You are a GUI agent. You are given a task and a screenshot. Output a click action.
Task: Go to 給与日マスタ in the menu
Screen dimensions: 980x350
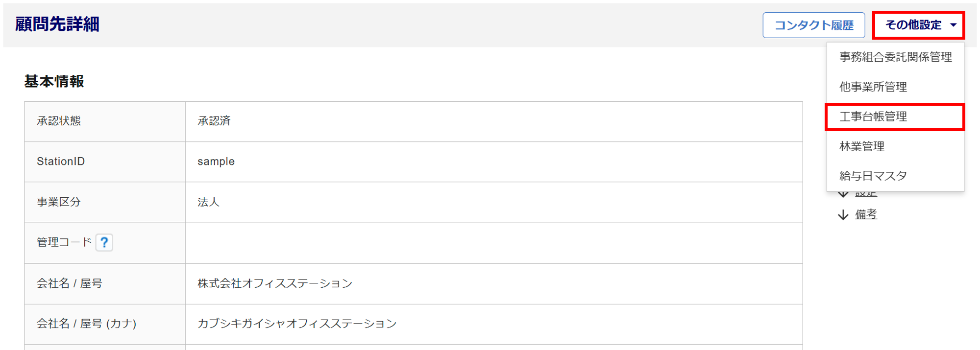[873, 176]
